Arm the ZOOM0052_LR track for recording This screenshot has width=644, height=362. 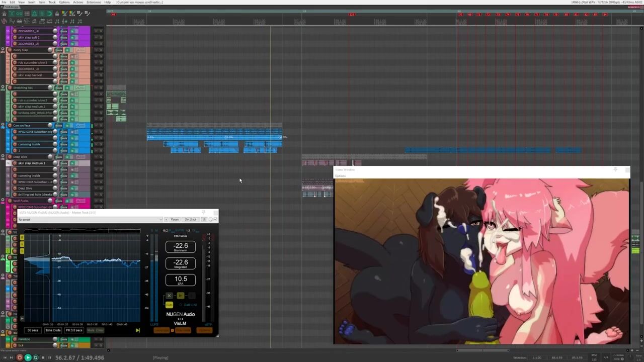(15, 31)
